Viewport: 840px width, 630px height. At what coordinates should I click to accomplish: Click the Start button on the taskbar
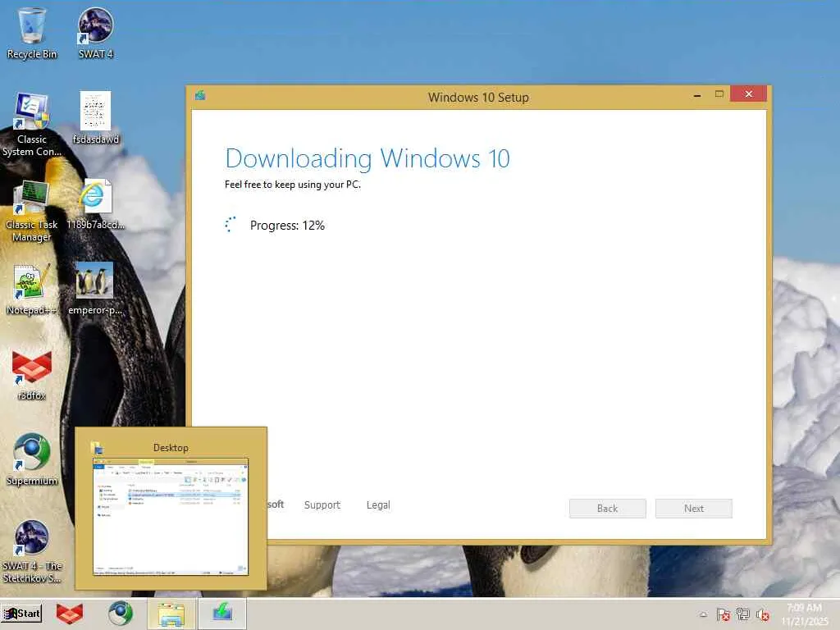tap(21, 614)
